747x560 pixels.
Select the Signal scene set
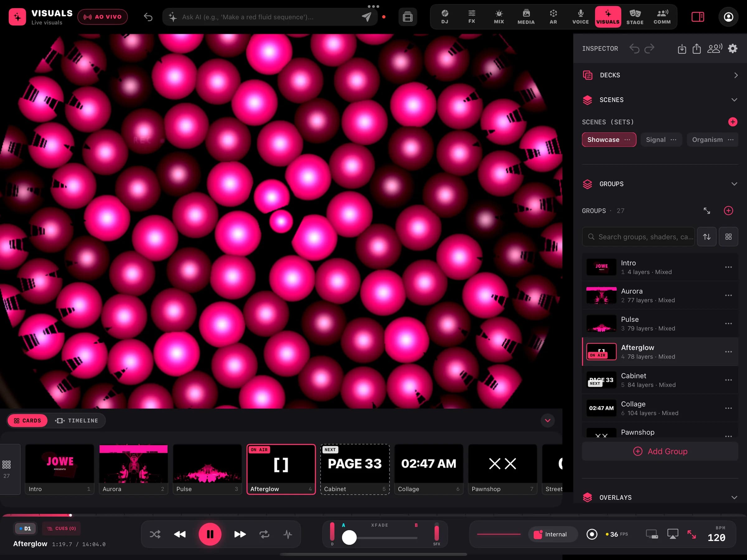tap(661, 140)
